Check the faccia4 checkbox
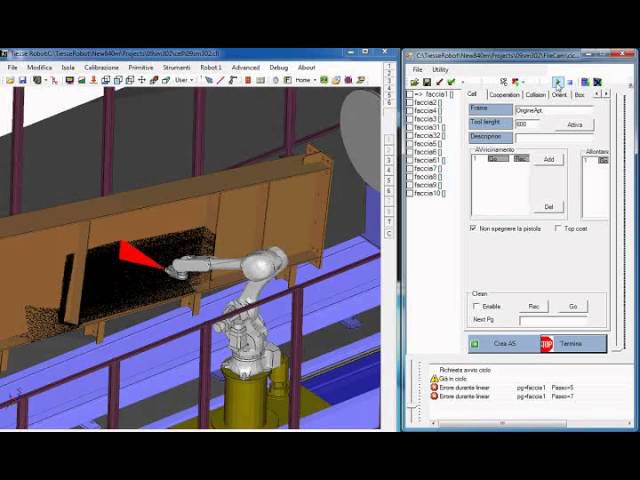 click(410, 111)
